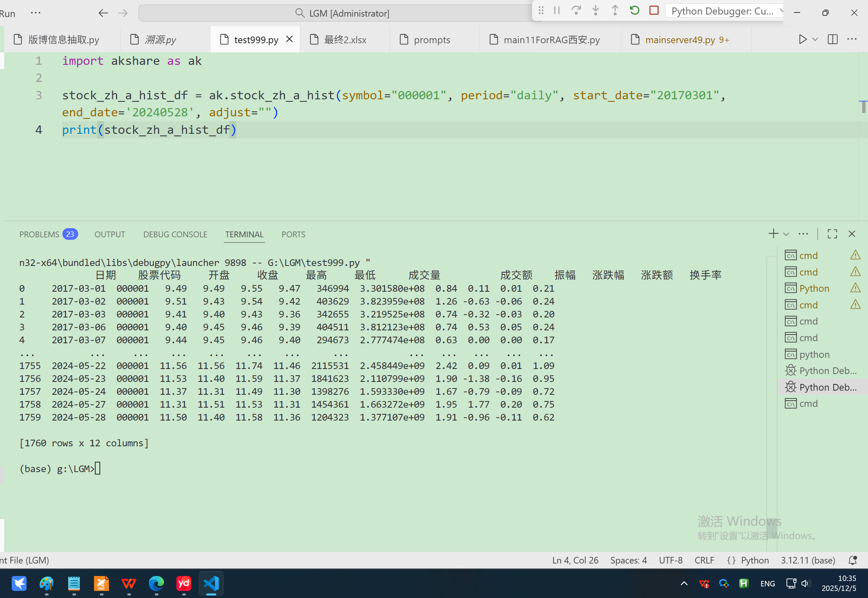Screen dimensions: 868x598
Task: Click the editor vertical scrollbar thumb
Action: click(x=863, y=107)
